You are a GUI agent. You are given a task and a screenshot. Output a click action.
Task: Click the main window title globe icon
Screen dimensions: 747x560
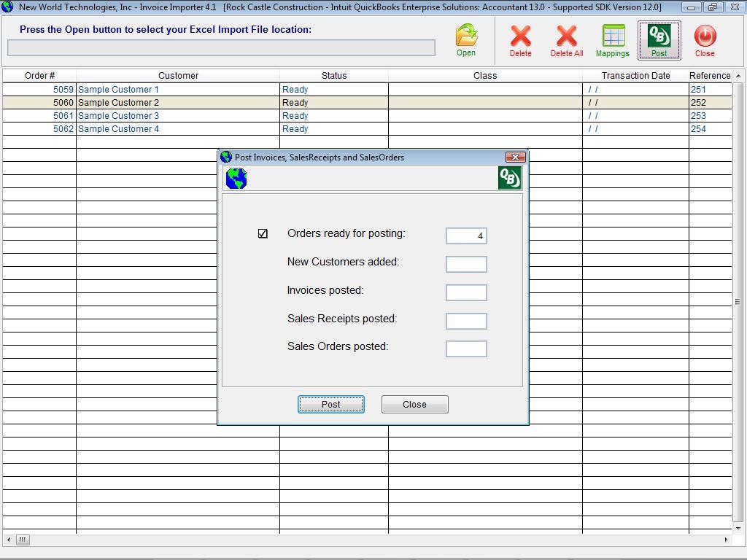click(x=7, y=7)
